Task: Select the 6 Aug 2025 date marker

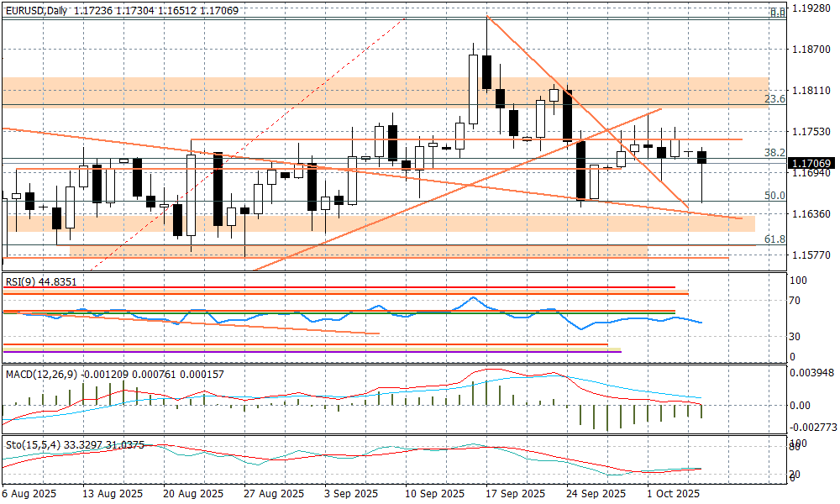Action: 30,494
